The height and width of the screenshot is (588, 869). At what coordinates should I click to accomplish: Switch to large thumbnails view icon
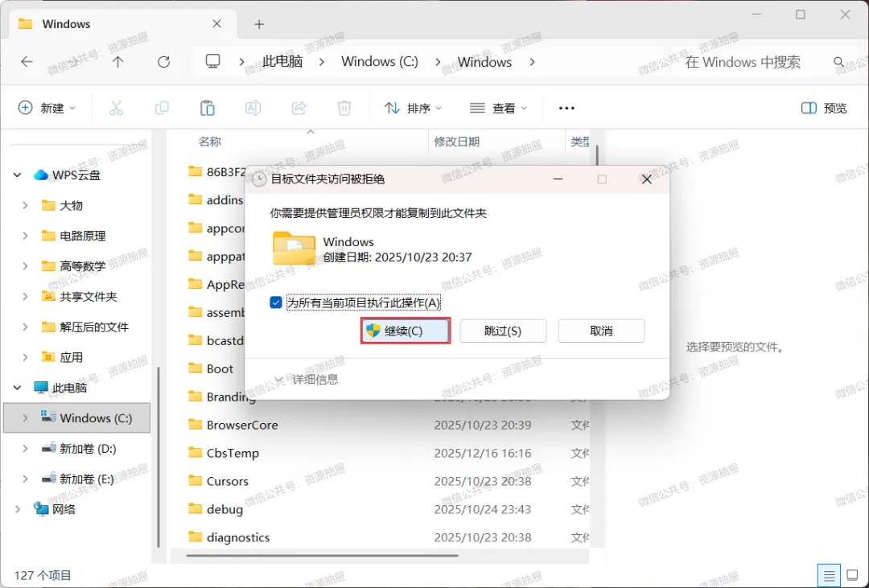coord(852,576)
